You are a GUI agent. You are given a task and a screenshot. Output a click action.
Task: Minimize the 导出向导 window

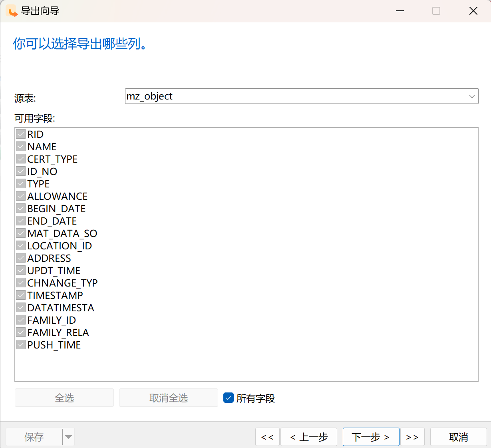pos(400,11)
